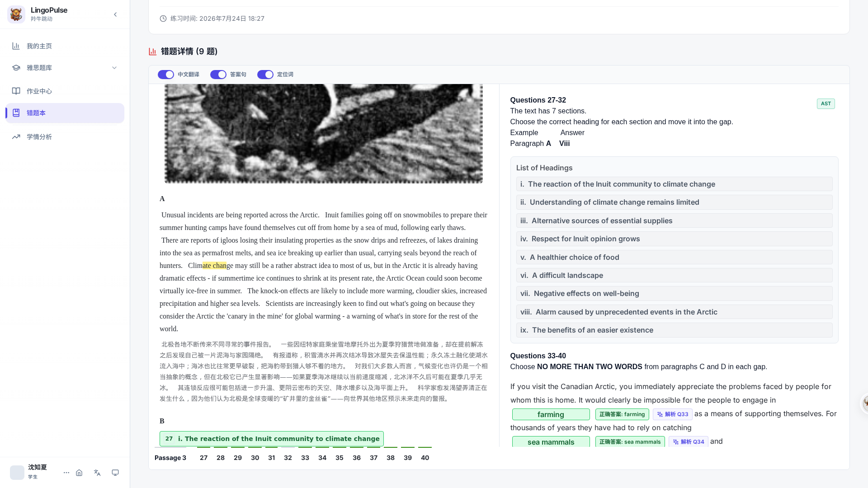Jump to question 30
Image resolution: width=868 pixels, height=488 pixels.
(255, 458)
